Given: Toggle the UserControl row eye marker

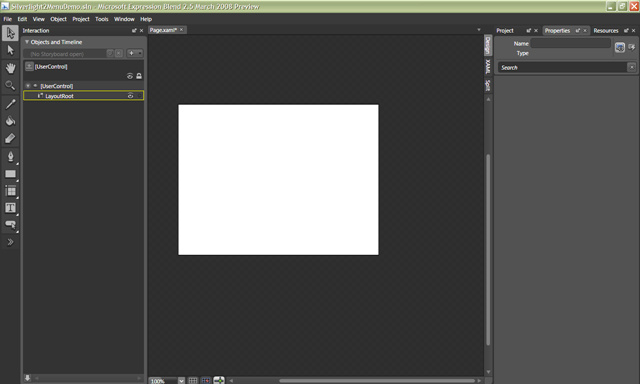Looking at the screenshot, I should pyautogui.click(x=36, y=86).
